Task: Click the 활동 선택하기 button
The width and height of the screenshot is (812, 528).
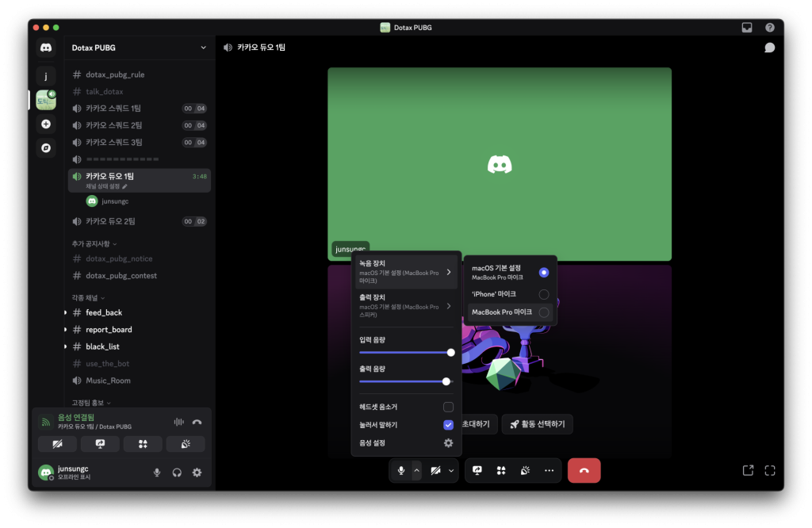Action: click(537, 424)
